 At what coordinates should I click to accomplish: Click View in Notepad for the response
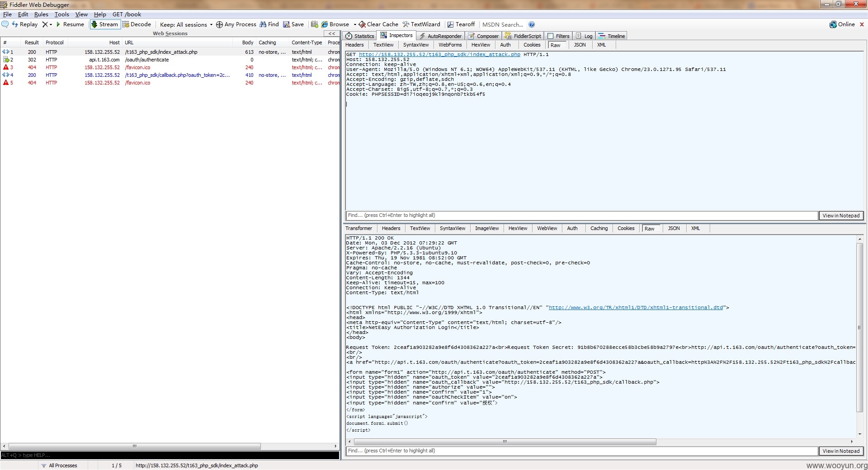click(x=841, y=451)
